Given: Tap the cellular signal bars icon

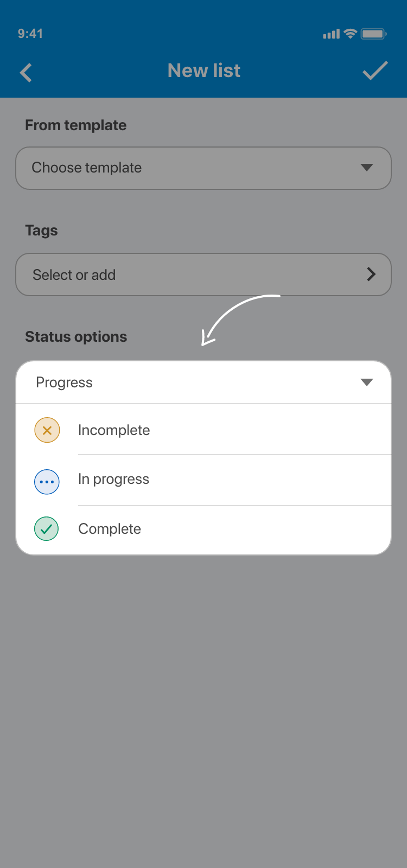Looking at the screenshot, I should pyautogui.click(x=331, y=34).
